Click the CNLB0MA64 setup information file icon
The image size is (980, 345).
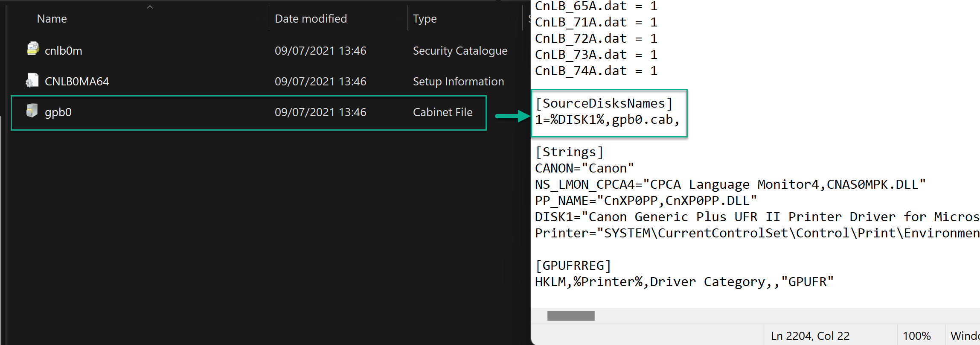32,80
